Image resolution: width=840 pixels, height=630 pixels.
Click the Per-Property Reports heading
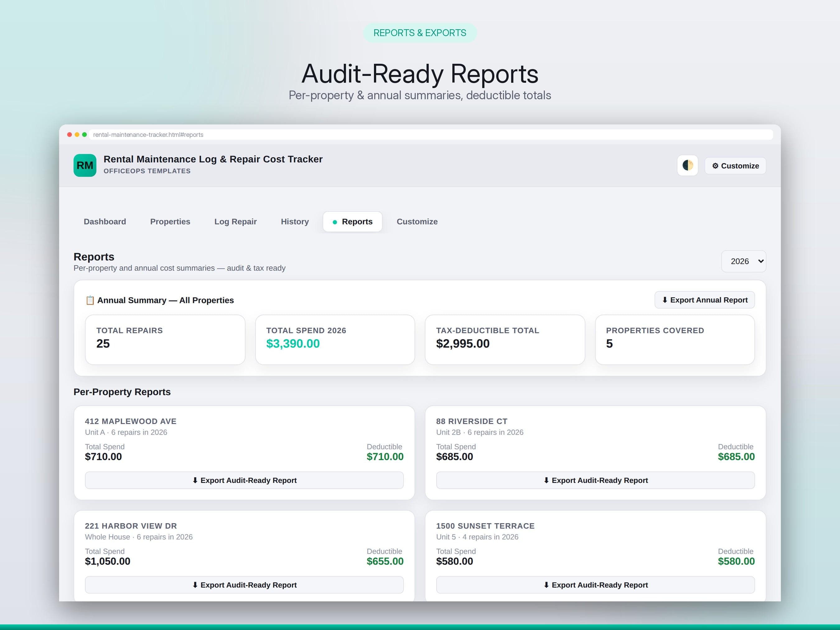(122, 392)
